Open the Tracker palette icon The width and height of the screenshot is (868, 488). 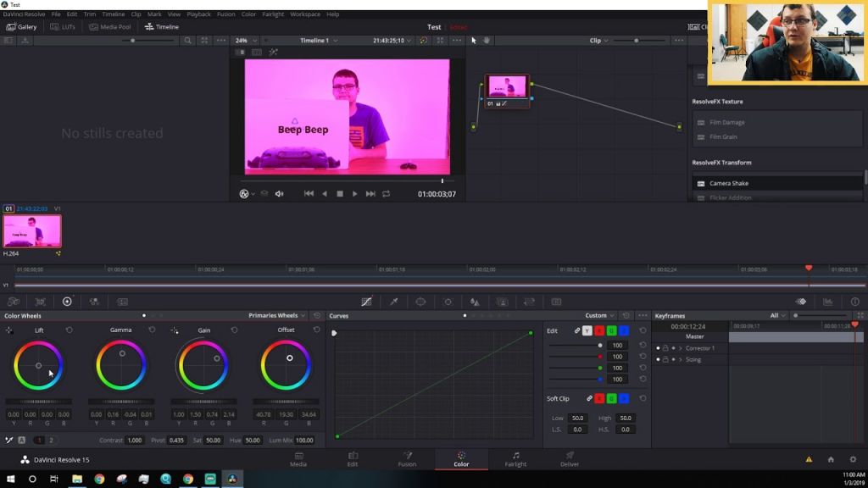click(x=448, y=302)
